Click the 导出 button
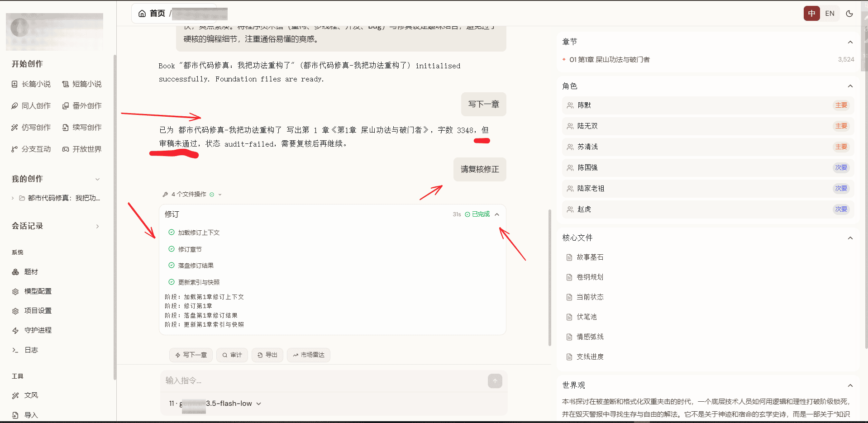The image size is (868, 423). 267,355
